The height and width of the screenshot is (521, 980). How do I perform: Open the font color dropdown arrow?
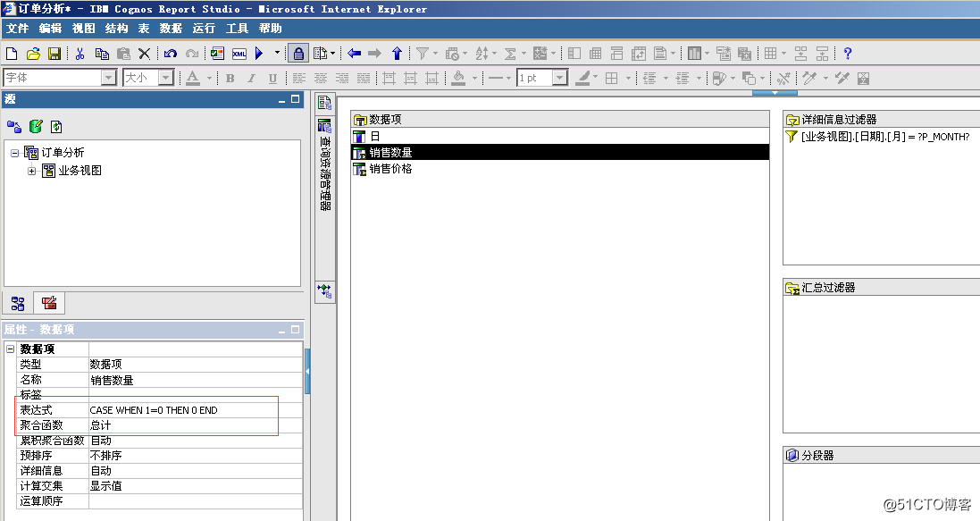(209, 78)
